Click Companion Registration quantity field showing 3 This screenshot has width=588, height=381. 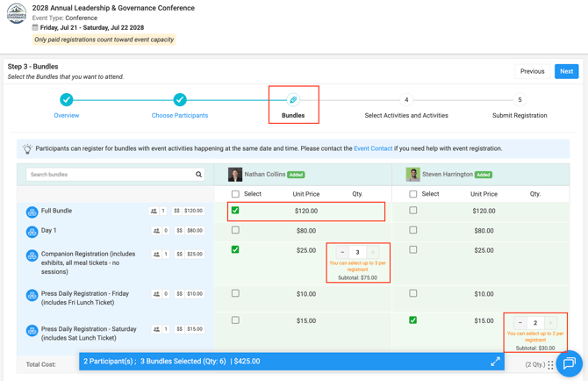point(357,252)
